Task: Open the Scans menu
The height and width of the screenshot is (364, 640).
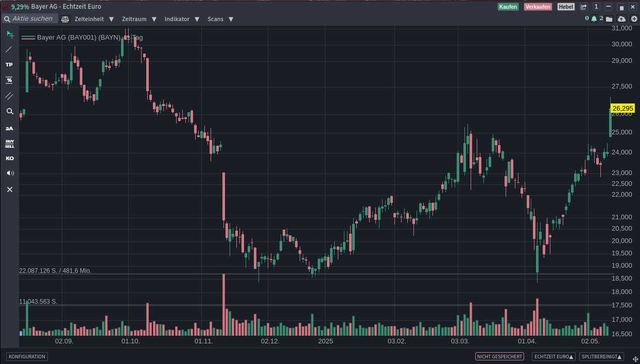Action: (x=220, y=19)
